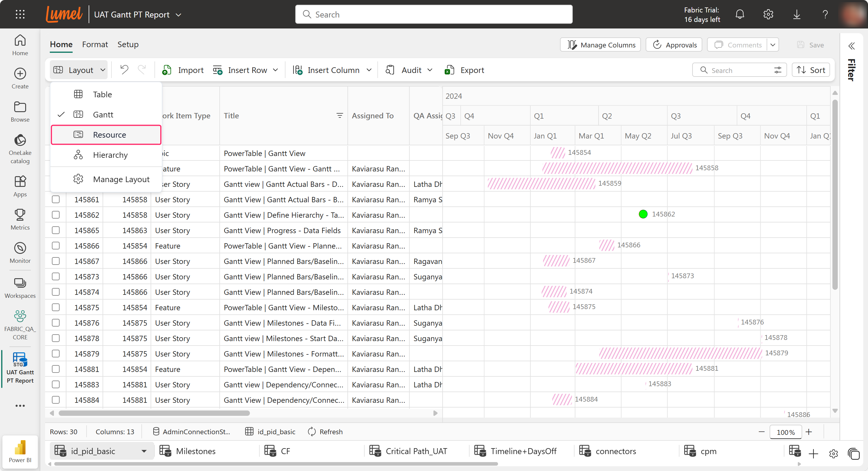Viewport: 868px width, 471px height.
Task: Tick the checkbox for row 145875
Action: coord(56,307)
